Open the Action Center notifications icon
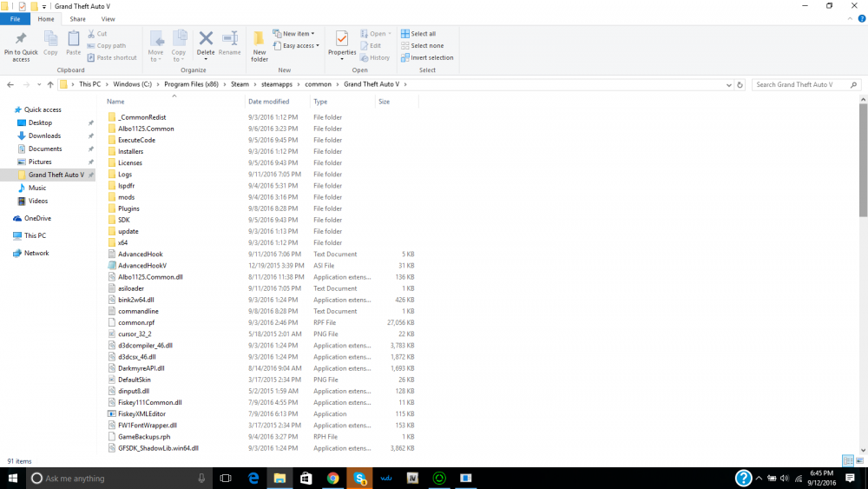This screenshot has width=868, height=489. pos(851,478)
